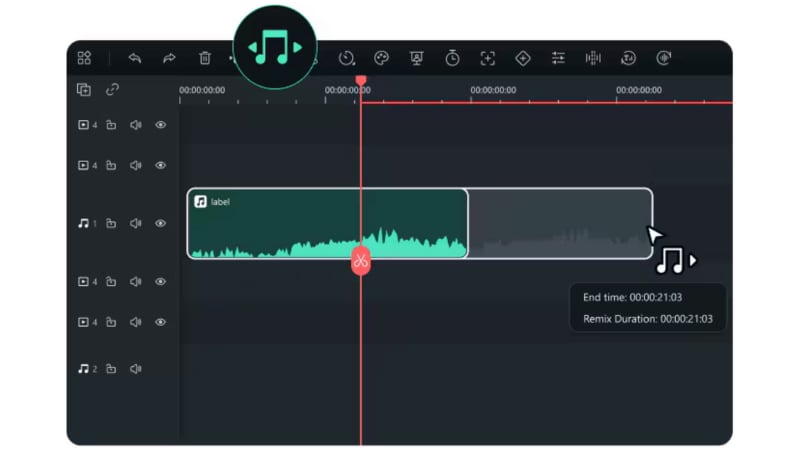Click the 'label' clip name text

(220, 202)
